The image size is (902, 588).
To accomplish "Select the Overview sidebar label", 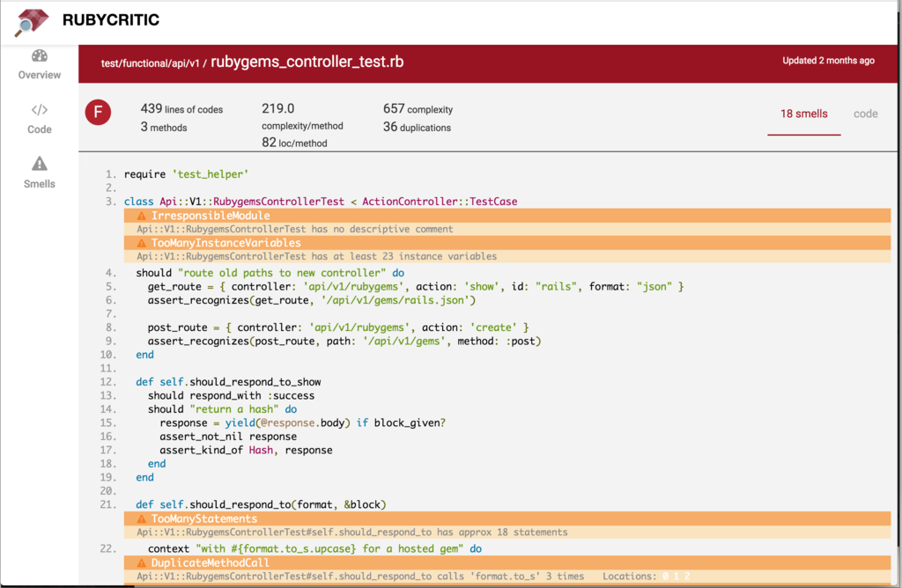I will coord(39,75).
